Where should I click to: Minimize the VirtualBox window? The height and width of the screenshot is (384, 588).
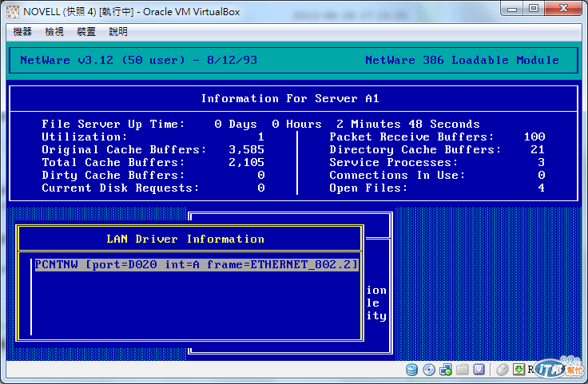(512, 8)
